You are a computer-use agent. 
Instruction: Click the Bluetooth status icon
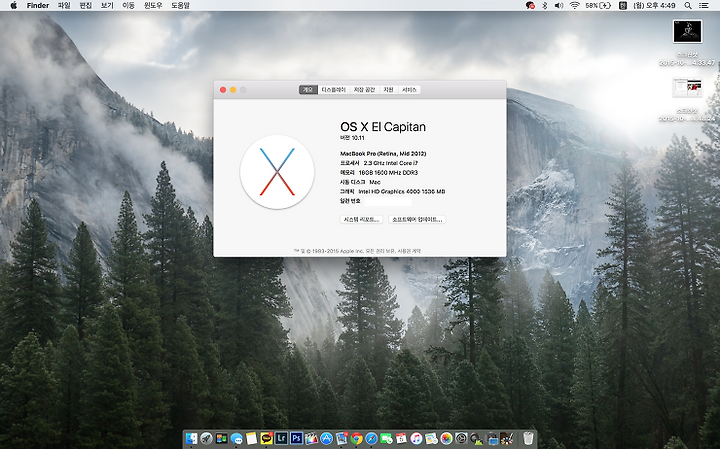click(x=545, y=6)
